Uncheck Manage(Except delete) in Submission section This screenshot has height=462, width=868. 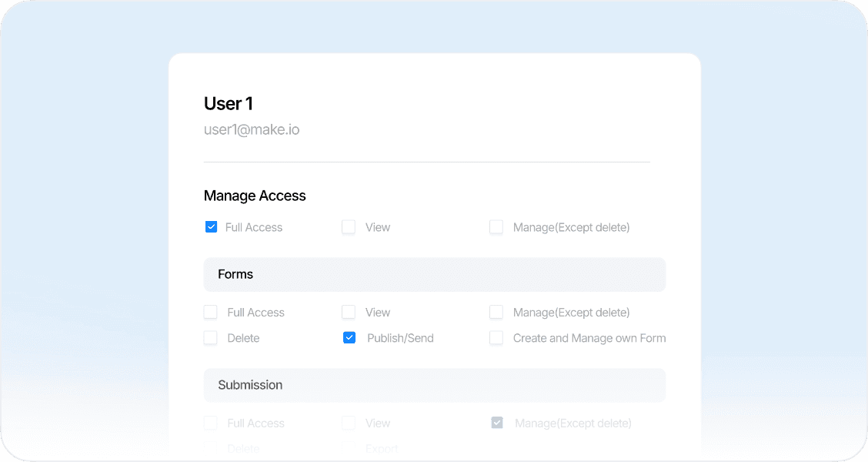click(x=497, y=423)
